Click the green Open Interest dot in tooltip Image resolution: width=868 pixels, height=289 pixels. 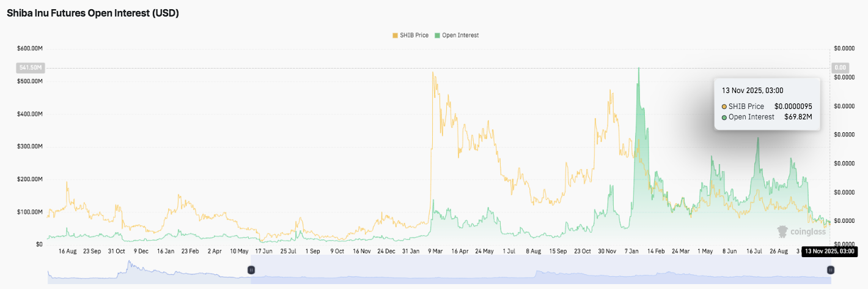(724, 117)
